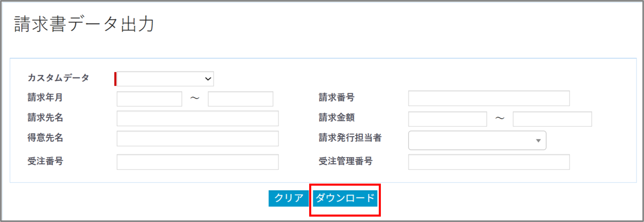Click the 受注番号 label
The height and width of the screenshot is (222, 644).
(x=45, y=161)
